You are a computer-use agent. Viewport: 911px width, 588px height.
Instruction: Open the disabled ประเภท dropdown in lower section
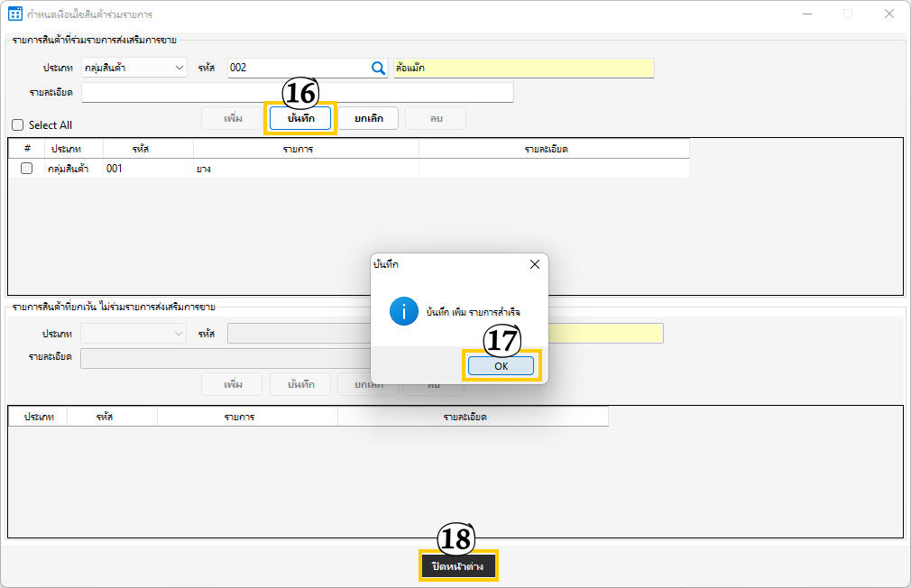coord(133,334)
